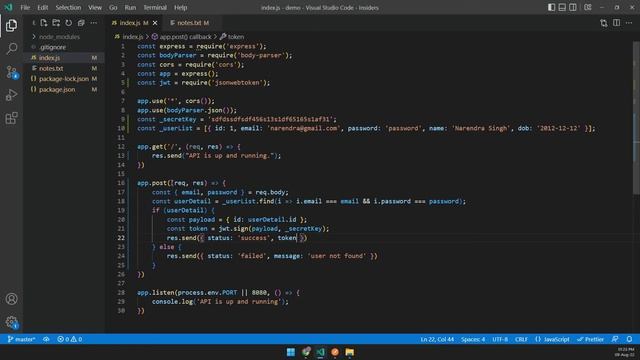Viewport: 640px width, 360px height.
Task: Open the View menu
Action: 95,7
